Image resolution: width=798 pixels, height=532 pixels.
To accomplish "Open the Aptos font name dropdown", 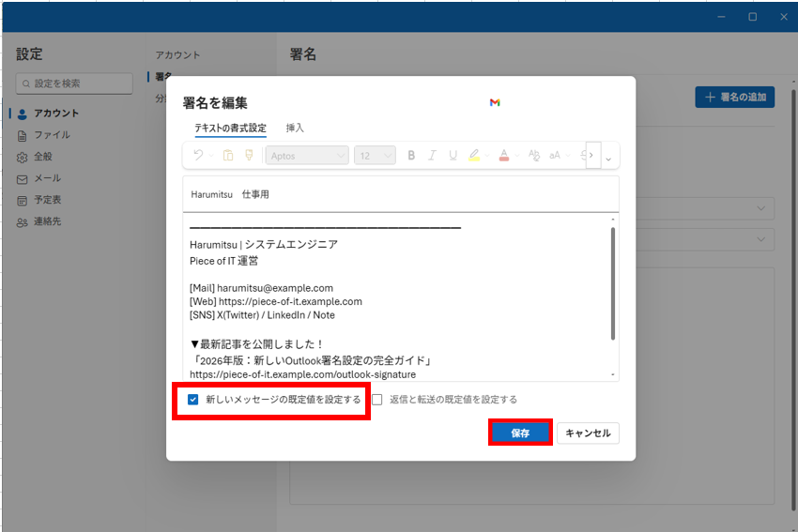I will click(307, 156).
